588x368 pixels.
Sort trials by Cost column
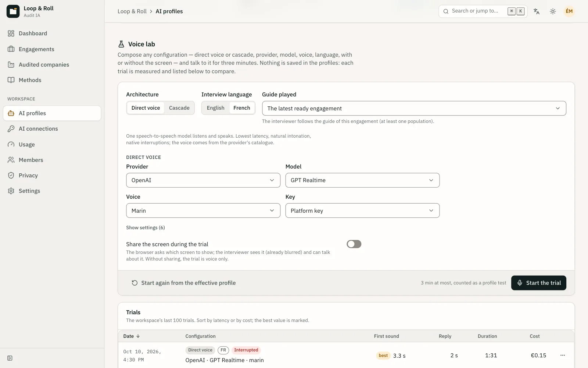(535, 336)
